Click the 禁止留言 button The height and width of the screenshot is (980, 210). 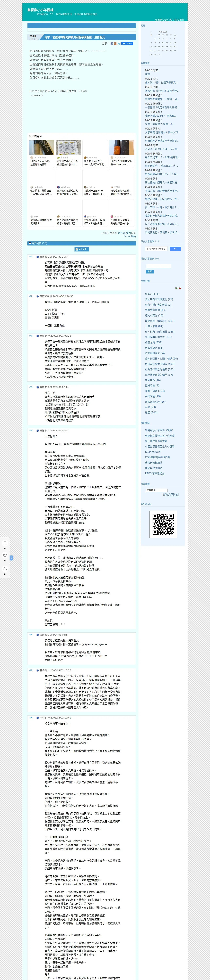pyautogui.click(x=82, y=249)
